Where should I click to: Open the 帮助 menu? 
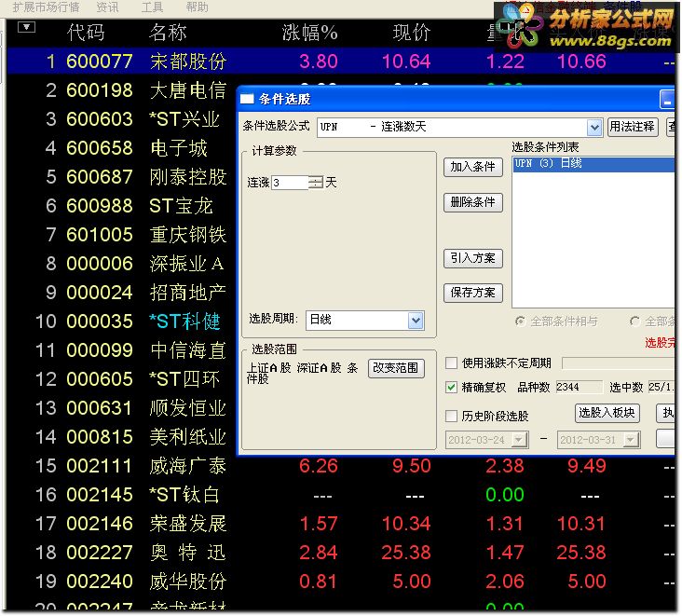[197, 7]
